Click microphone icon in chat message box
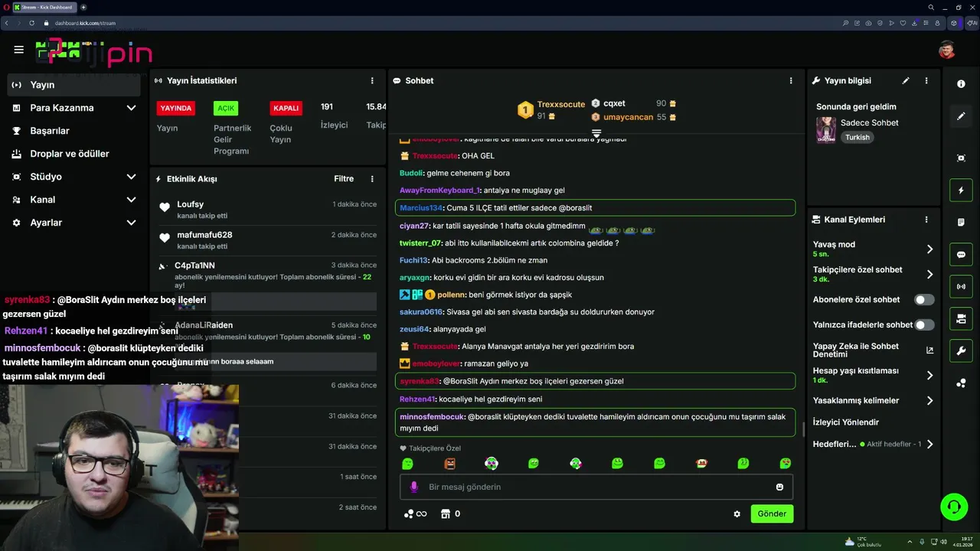 point(414,487)
